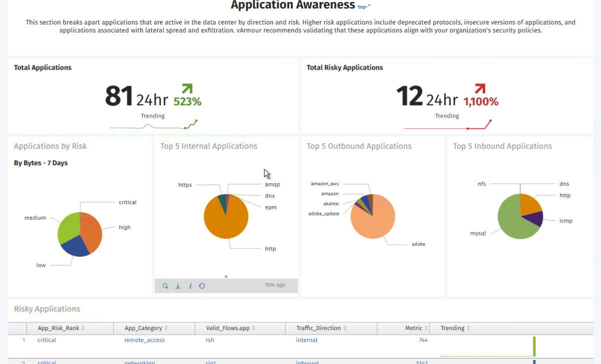Click the Risky Applications panel title

click(x=47, y=309)
